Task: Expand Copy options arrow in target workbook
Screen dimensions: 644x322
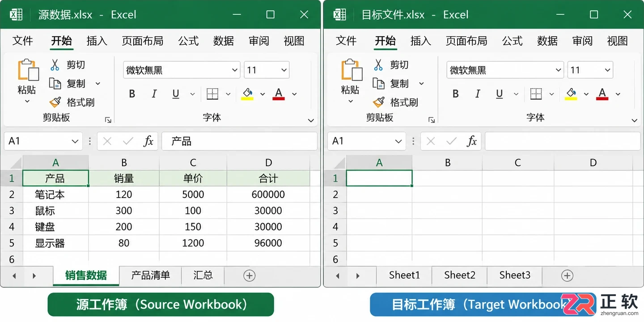Action: pos(421,84)
